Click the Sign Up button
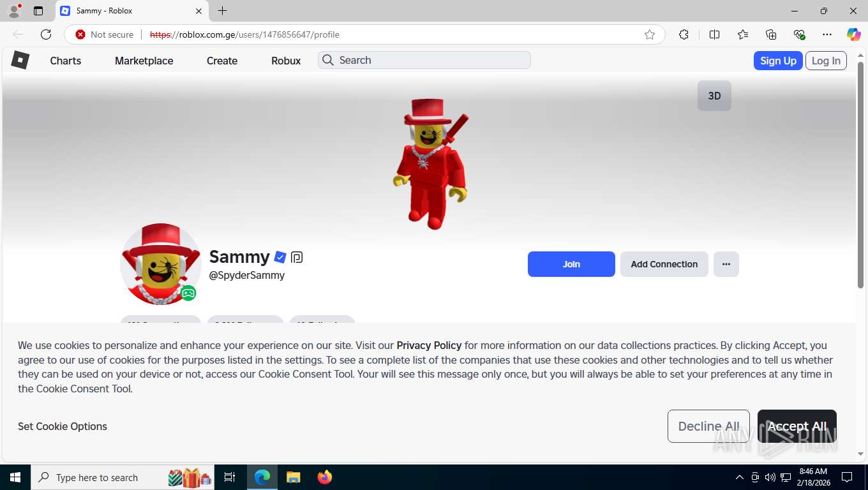The image size is (868, 490). 778,61
